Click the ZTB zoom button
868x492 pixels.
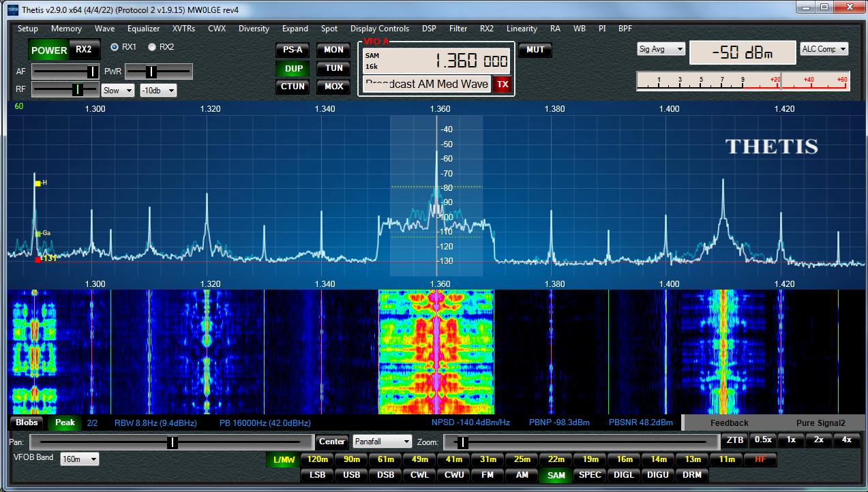(735, 440)
